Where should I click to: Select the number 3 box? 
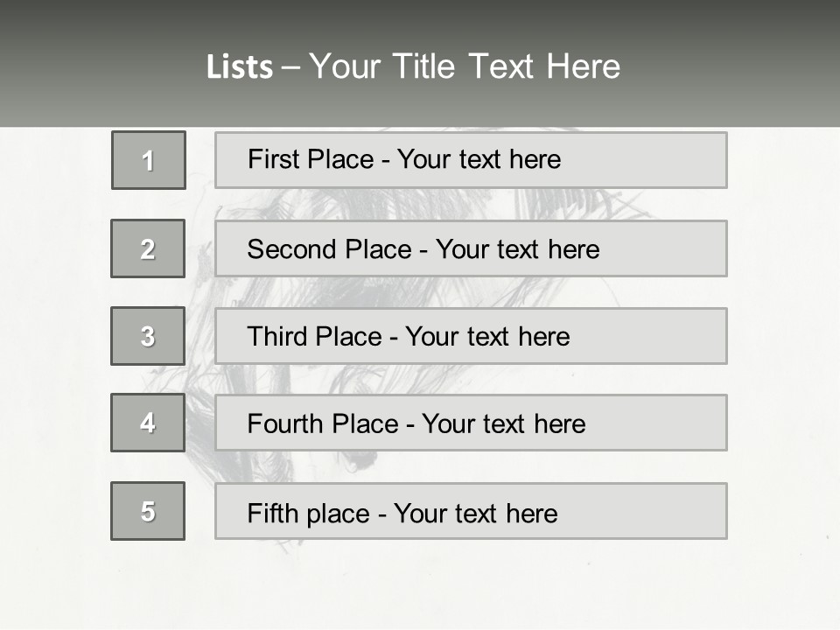point(148,336)
